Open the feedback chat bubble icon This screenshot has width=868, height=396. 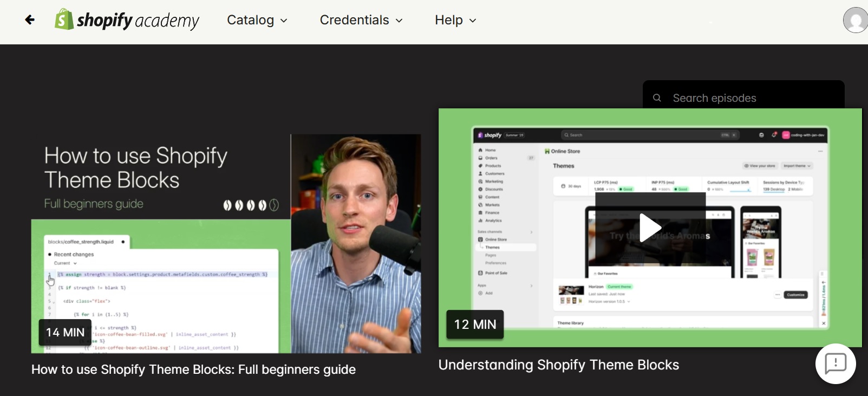836,363
